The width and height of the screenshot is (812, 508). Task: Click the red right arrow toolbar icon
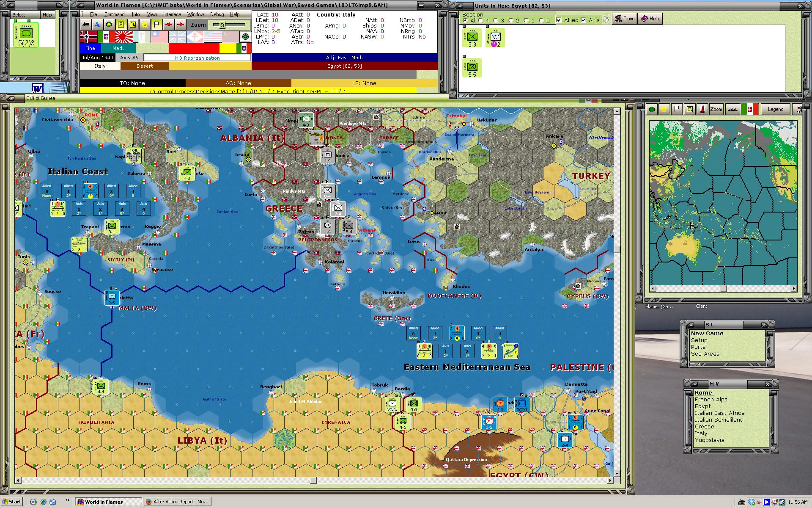click(x=180, y=25)
